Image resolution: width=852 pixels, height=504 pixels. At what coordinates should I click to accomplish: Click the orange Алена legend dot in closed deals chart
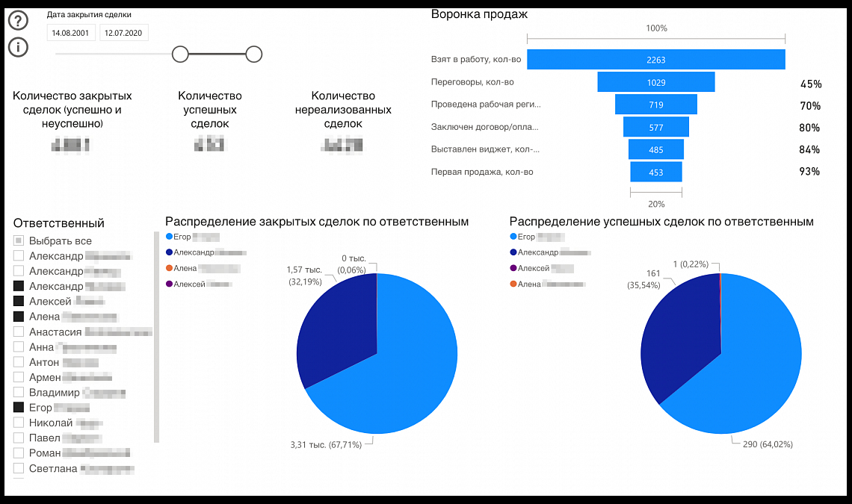click(169, 268)
